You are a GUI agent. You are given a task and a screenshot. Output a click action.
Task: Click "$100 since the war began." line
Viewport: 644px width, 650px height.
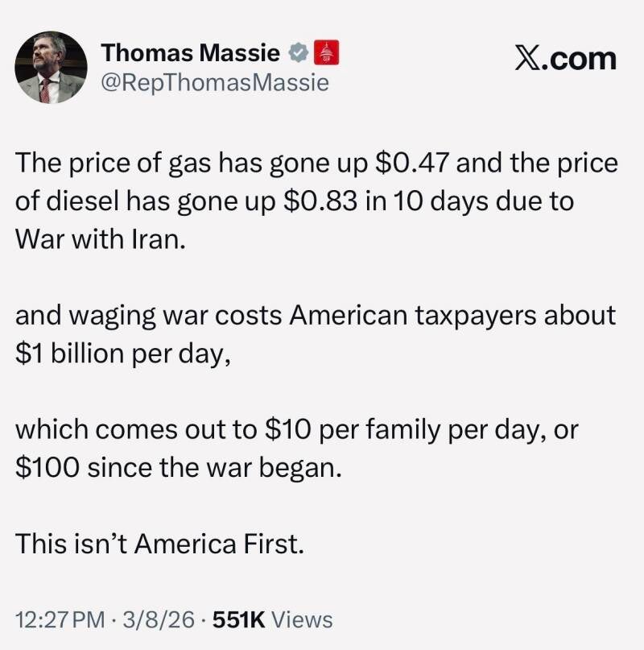click(x=179, y=467)
